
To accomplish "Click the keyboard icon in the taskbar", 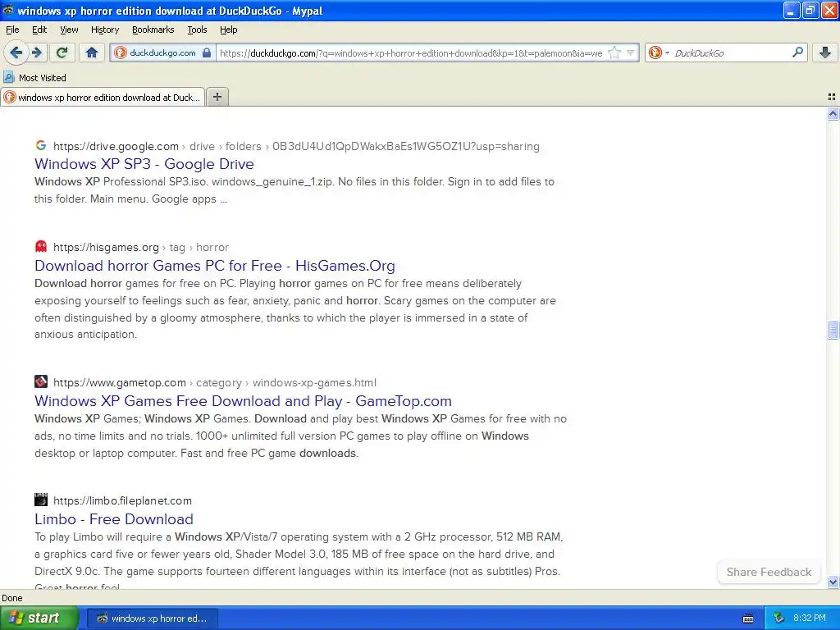I will click(748, 619).
